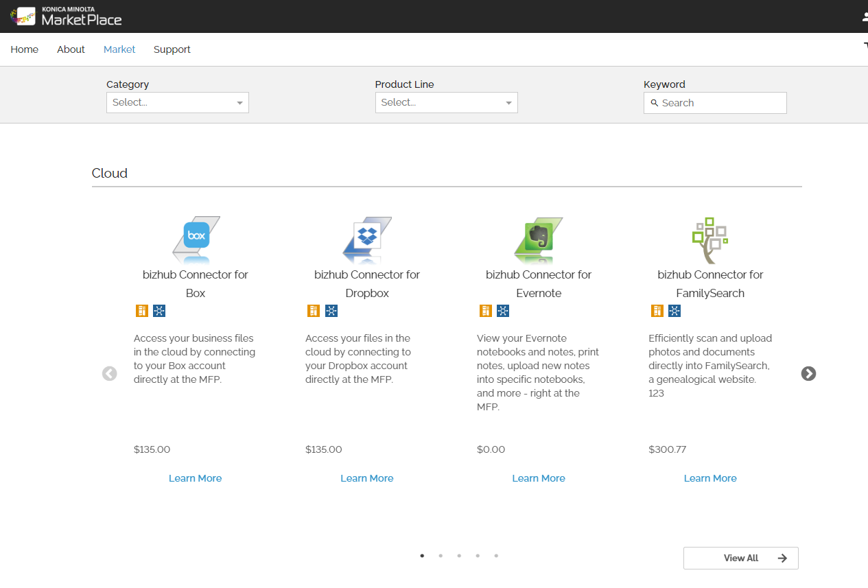Open the Box connector app icon
The width and height of the screenshot is (868, 588).
pos(196,239)
